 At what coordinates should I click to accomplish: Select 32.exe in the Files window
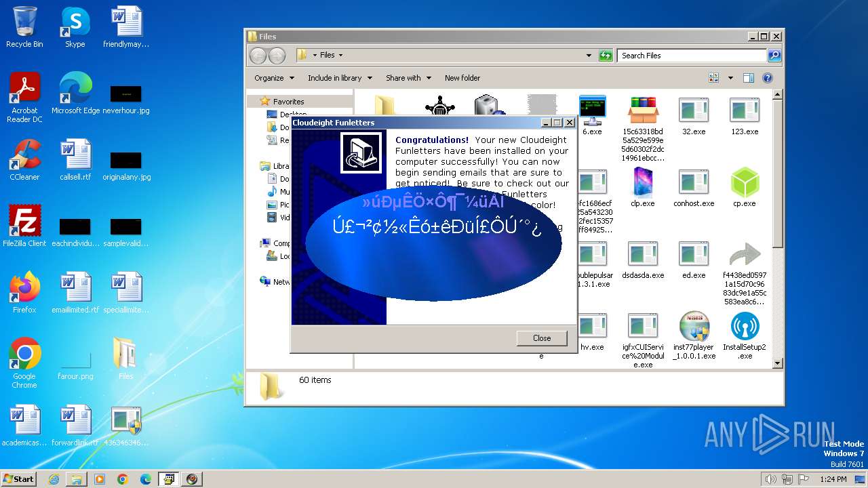pos(694,115)
